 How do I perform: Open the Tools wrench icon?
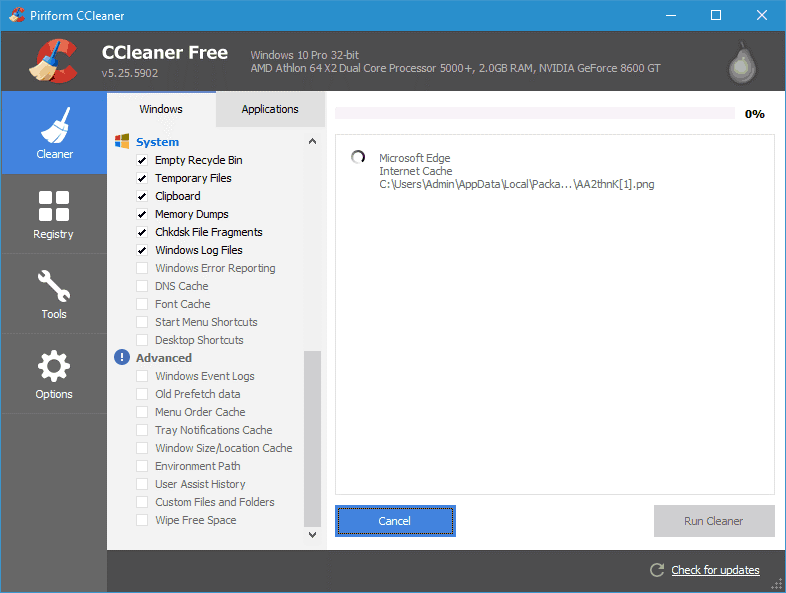pos(53,287)
